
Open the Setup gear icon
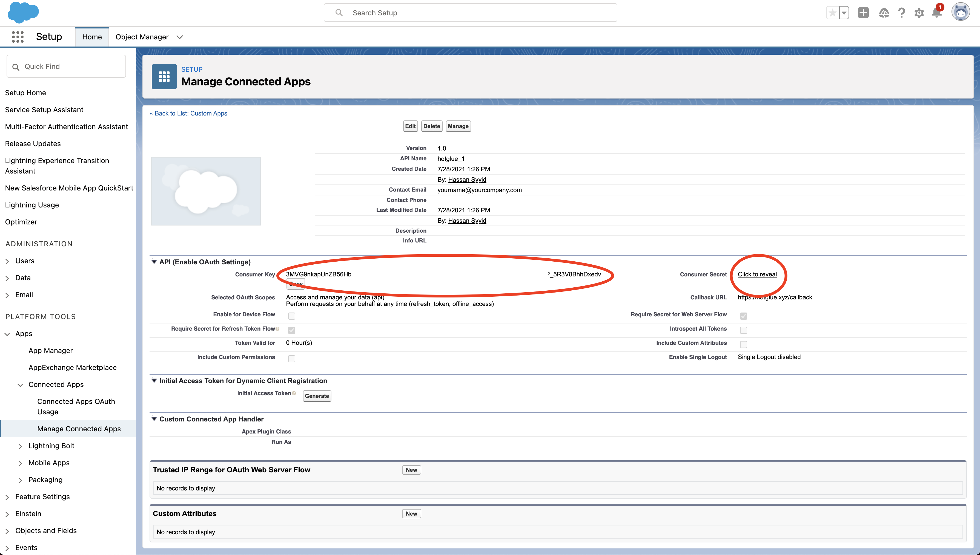pos(919,13)
